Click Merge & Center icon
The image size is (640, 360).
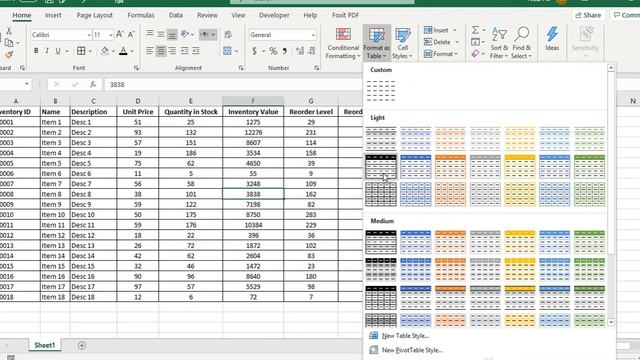point(227,51)
